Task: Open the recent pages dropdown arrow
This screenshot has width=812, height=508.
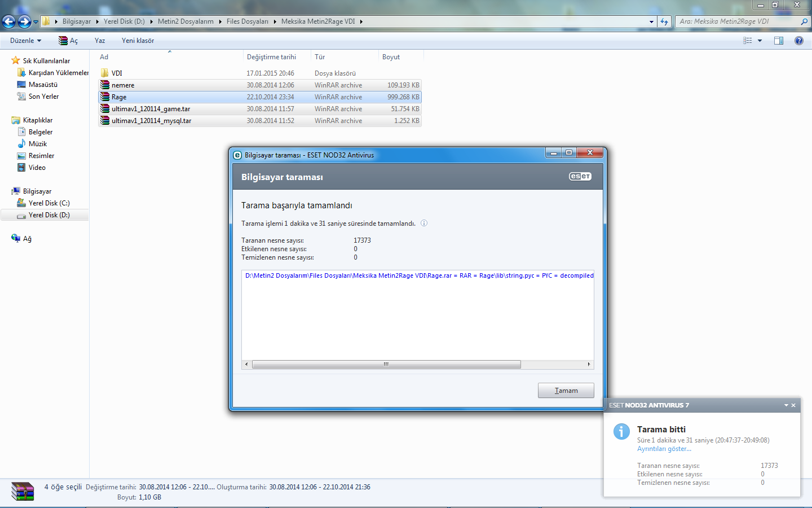Action: tap(36, 22)
